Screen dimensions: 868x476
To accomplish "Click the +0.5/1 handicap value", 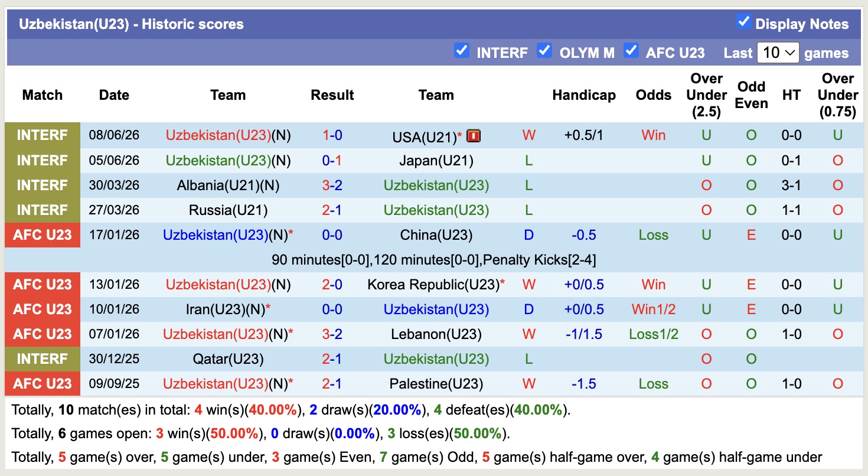I will coord(584,135).
